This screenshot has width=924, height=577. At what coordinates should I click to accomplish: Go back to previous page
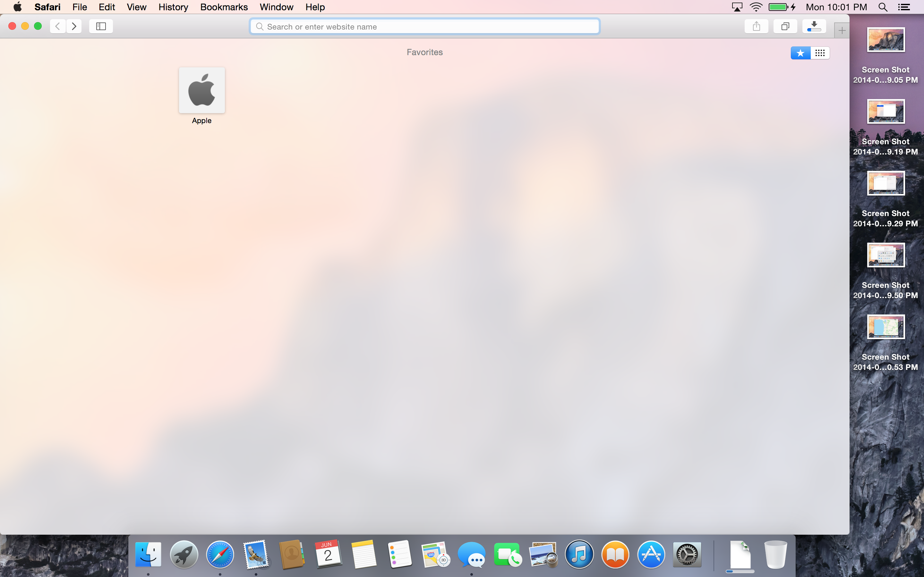pyautogui.click(x=58, y=26)
